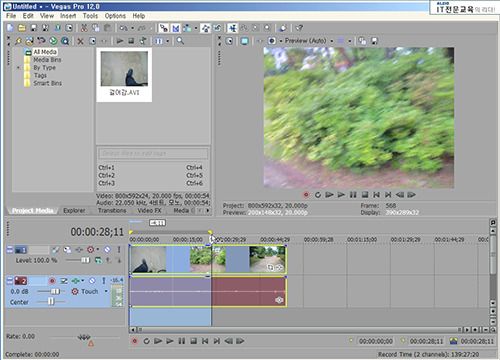Adjust audio track 2 Center pan slider
The image size is (500, 360).
click(x=51, y=302)
